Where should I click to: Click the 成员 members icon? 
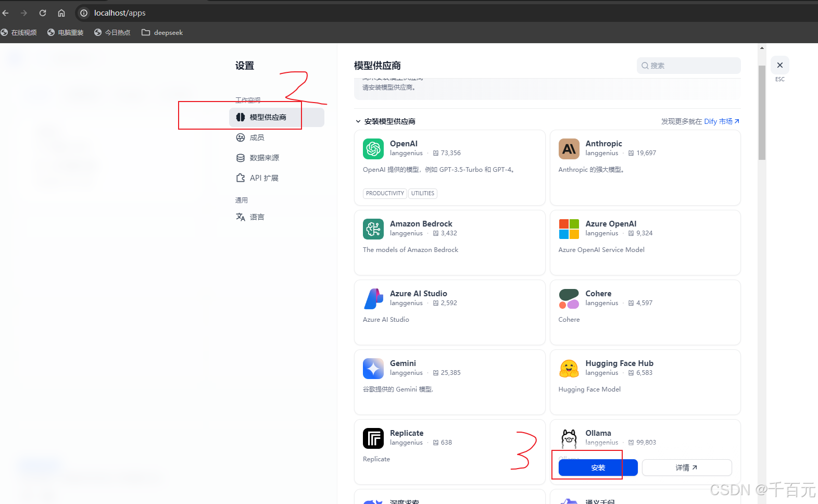coord(241,137)
